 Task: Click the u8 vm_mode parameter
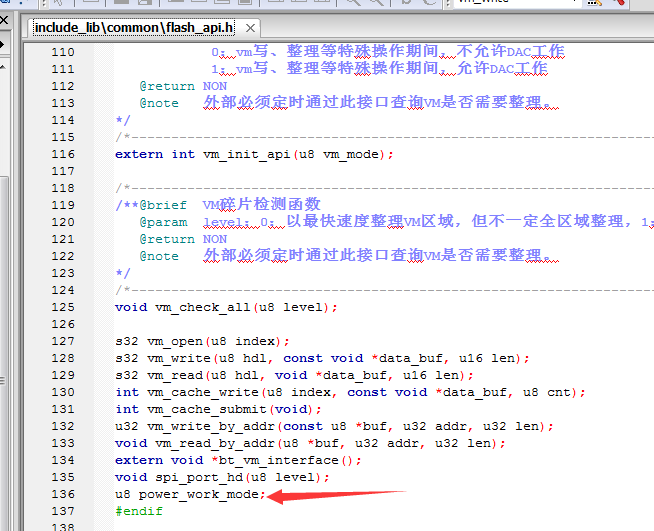(x=339, y=154)
